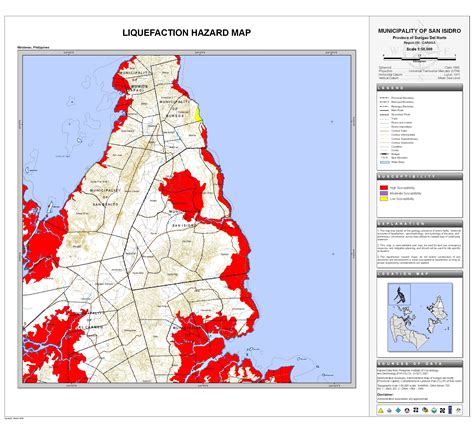Click the LOCATION MAP panel header
Image resolution: width=474 pixels, height=437 pixels.
click(419, 274)
